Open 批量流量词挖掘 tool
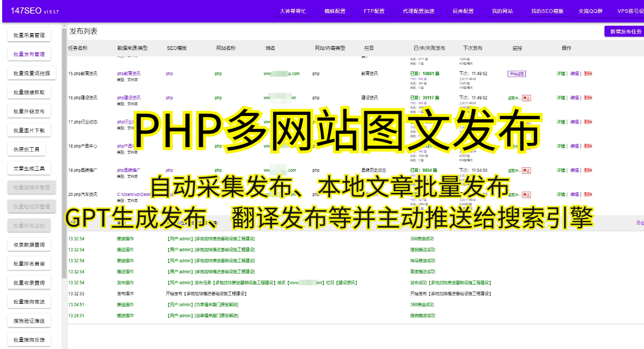This screenshot has width=644, height=349. click(x=32, y=73)
